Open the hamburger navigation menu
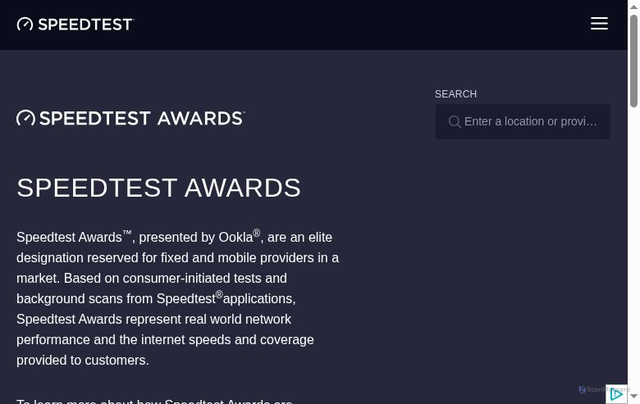Viewport: 640px width, 404px height. (599, 24)
